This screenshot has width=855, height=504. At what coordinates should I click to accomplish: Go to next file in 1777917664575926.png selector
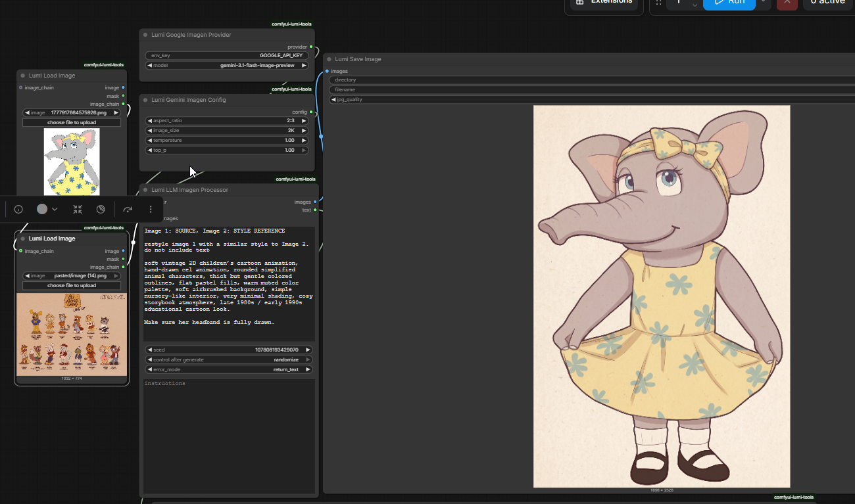[x=116, y=113]
